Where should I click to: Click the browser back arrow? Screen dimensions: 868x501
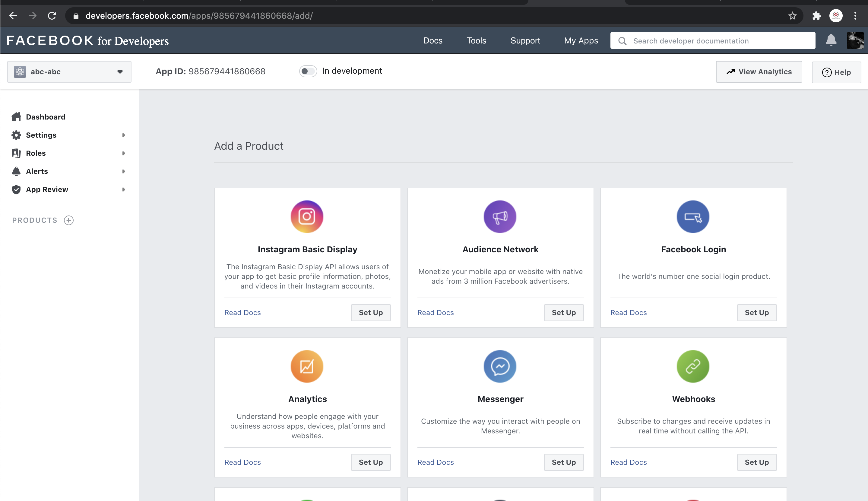coord(13,15)
